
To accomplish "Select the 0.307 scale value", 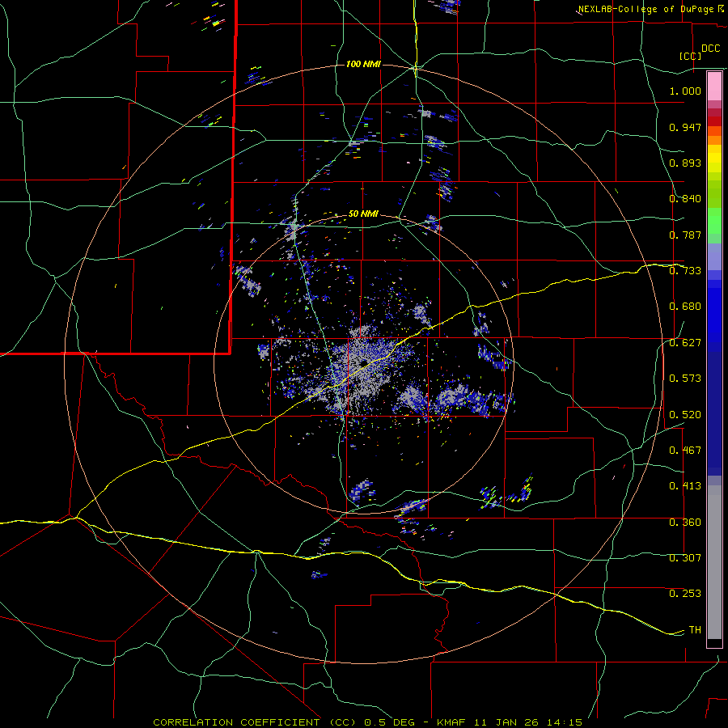I will pos(685,558).
